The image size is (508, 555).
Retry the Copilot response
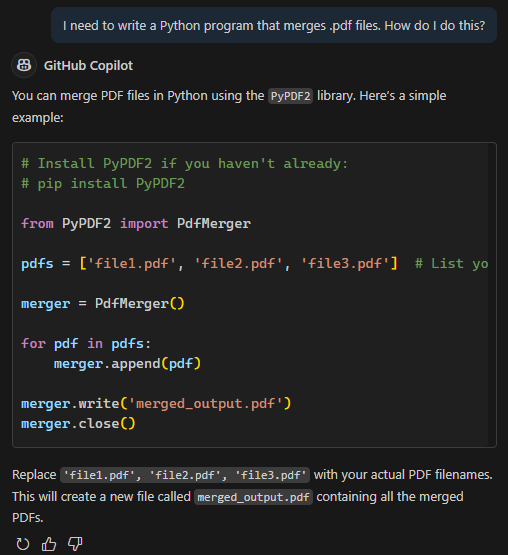[x=23, y=544]
